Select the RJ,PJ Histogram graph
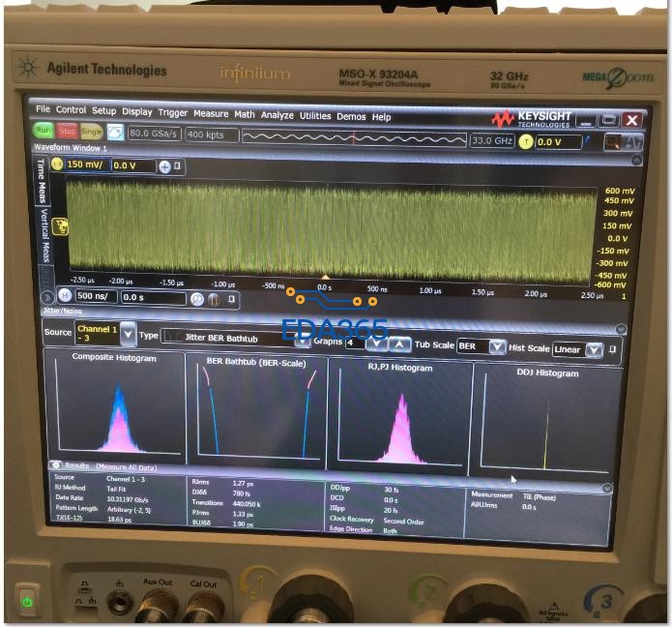672x627 pixels. [400, 416]
